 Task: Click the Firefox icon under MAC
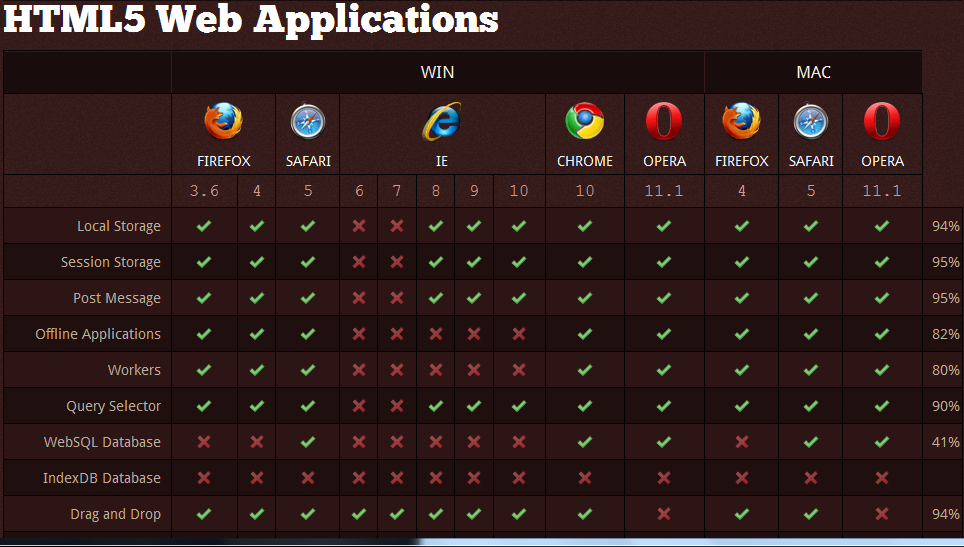pyautogui.click(x=741, y=121)
